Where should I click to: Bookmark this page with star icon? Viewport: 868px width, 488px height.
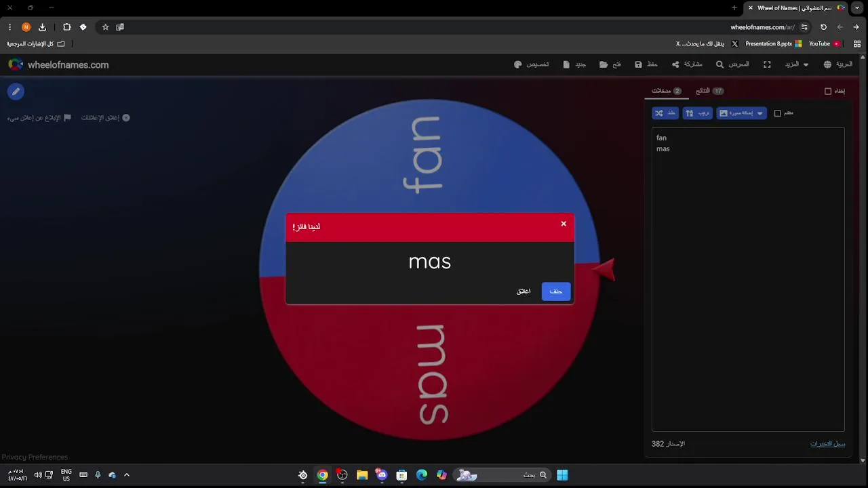pyautogui.click(x=105, y=27)
